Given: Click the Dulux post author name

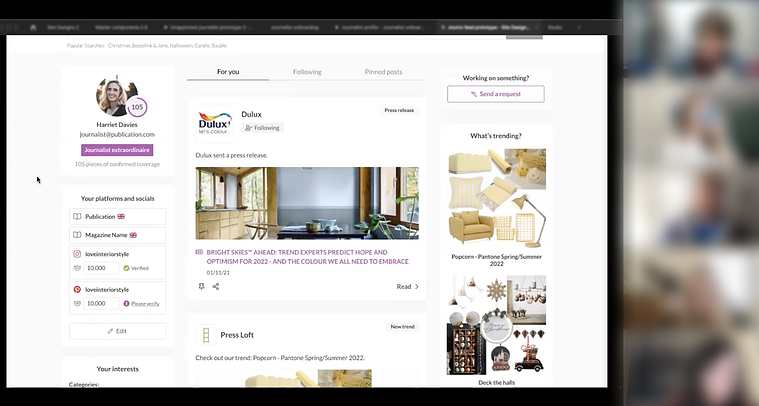Looking at the screenshot, I should 251,114.
